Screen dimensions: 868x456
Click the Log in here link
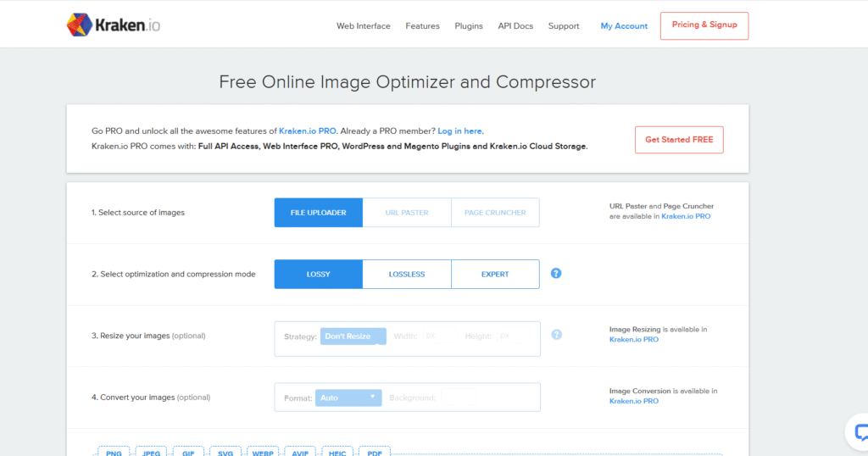tap(459, 131)
